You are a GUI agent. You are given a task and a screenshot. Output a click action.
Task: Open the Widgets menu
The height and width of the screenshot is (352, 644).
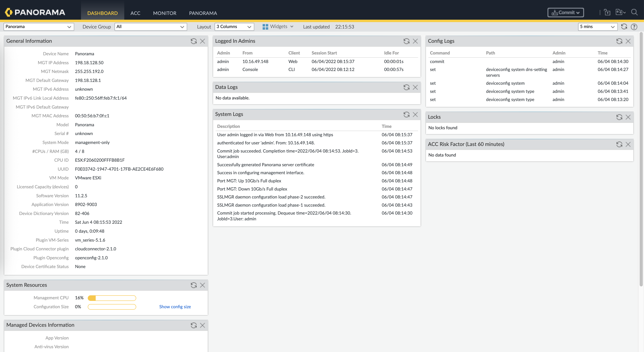[x=278, y=26]
